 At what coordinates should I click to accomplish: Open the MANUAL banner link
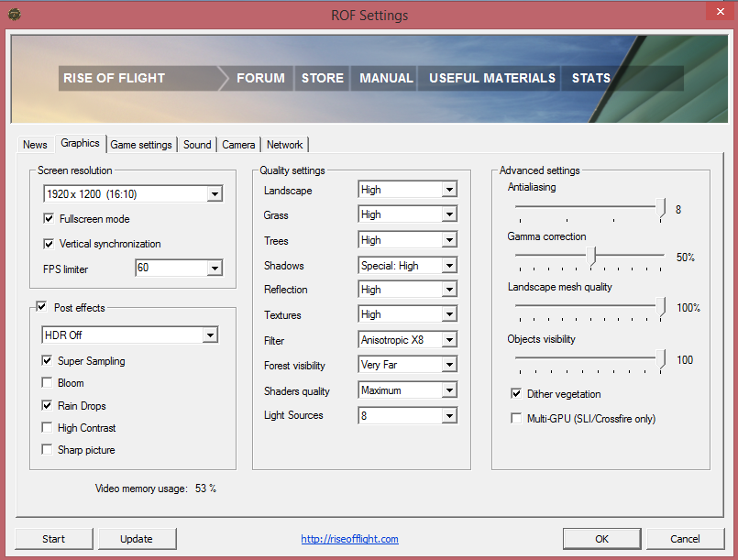tap(386, 78)
